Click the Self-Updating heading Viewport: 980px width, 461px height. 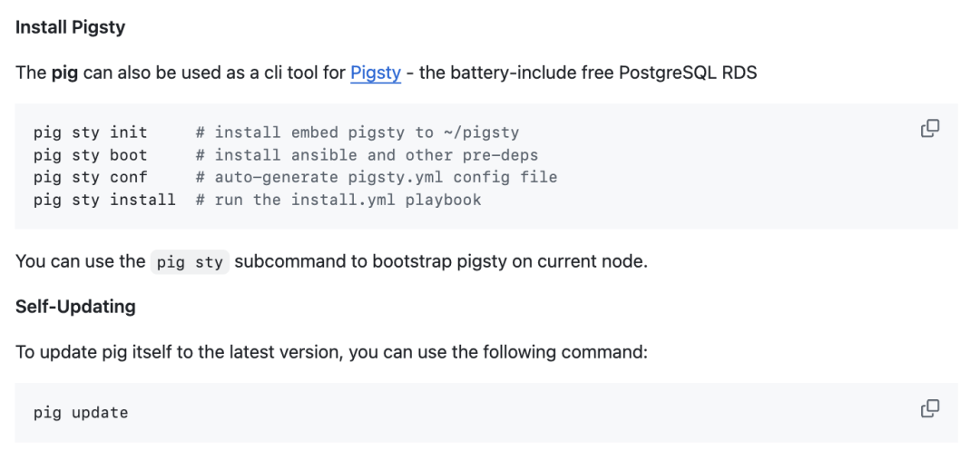point(75,307)
